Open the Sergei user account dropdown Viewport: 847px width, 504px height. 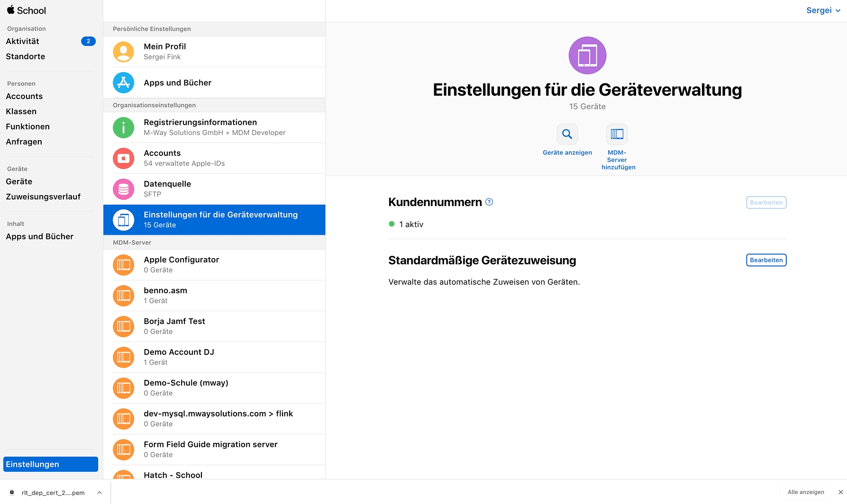[x=823, y=10]
